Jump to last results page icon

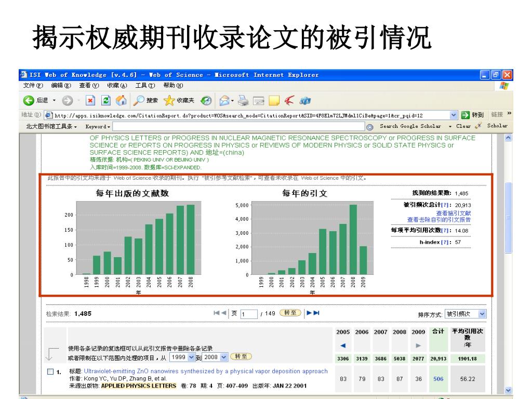pos(316,313)
